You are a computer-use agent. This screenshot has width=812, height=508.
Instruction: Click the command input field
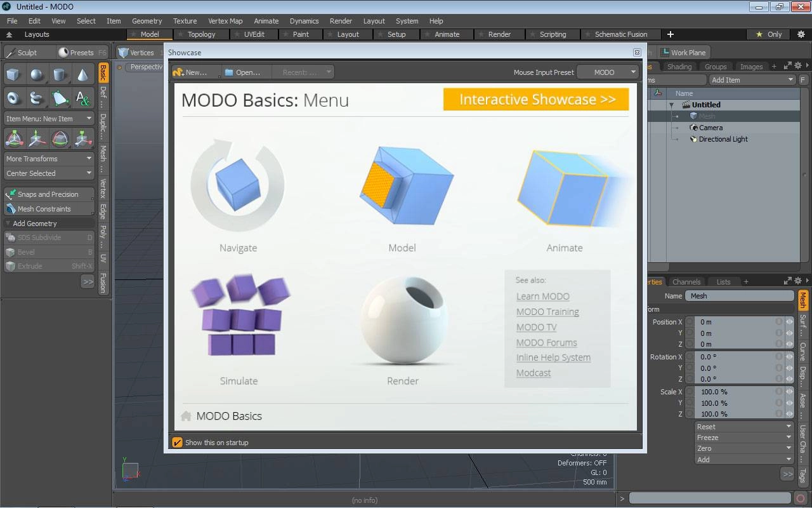(x=710, y=498)
